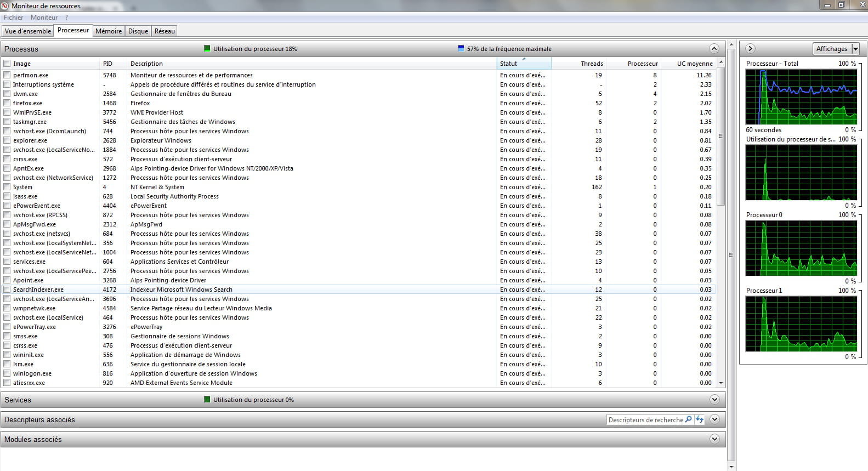Collapse the graphs pane with the arrow icon
Screen dimensions: 868x471
751,49
